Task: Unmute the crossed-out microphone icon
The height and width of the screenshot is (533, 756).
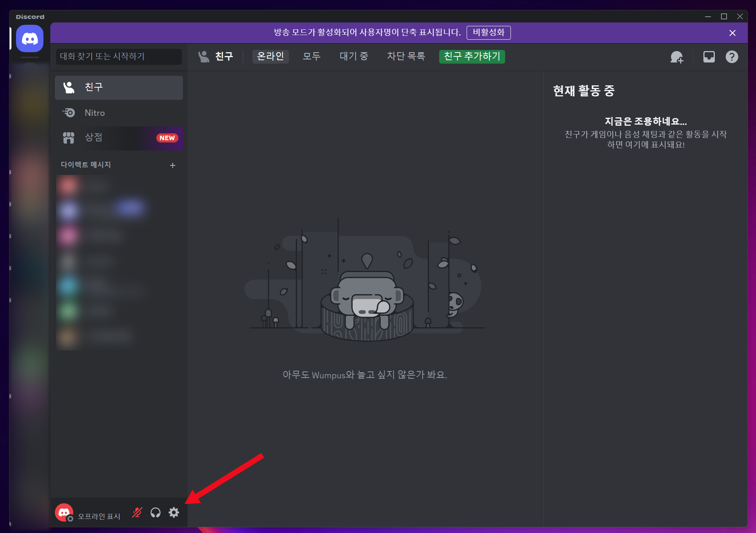Action: coord(137,512)
